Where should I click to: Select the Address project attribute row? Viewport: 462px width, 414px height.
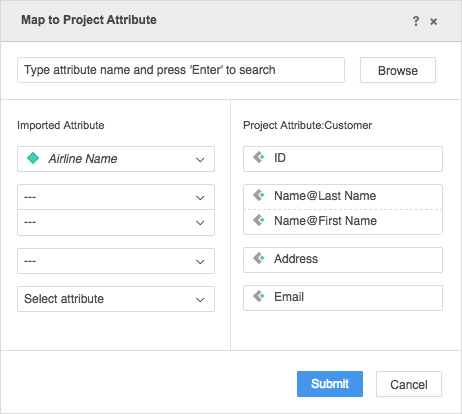coord(343,260)
